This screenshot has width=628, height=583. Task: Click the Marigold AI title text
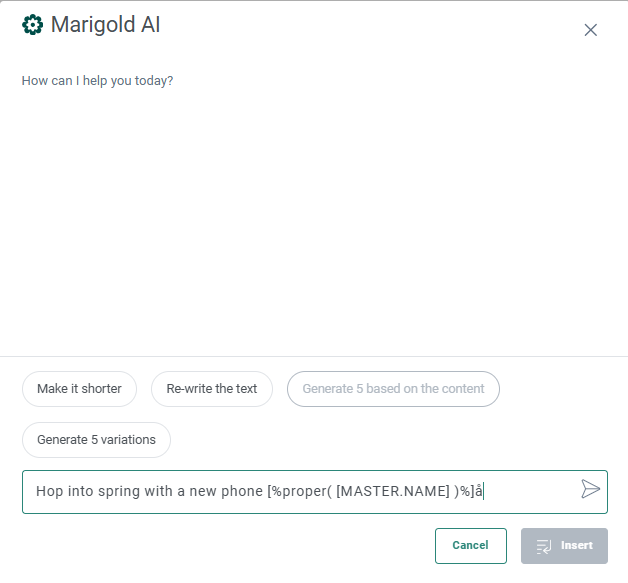[105, 25]
